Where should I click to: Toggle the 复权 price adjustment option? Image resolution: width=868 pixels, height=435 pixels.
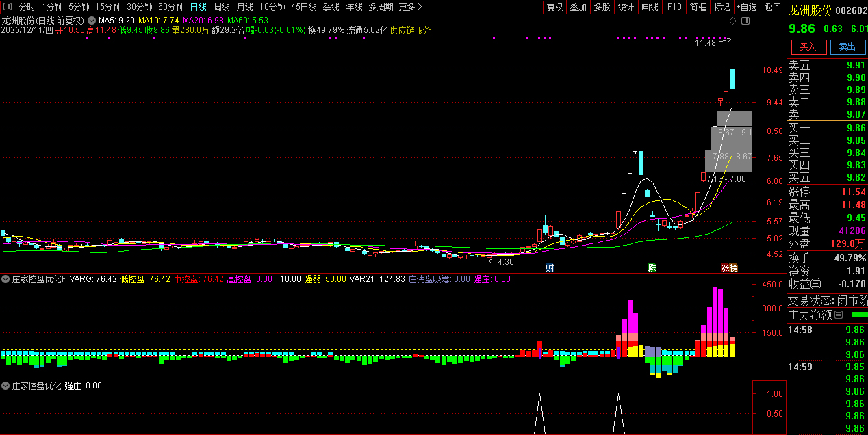click(554, 7)
